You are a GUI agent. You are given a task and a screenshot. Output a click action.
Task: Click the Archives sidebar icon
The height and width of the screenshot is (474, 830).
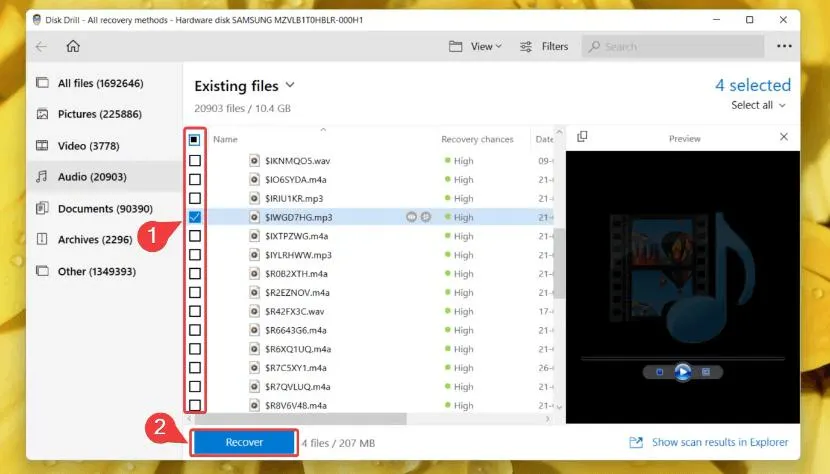pyautogui.click(x=42, y=239)
